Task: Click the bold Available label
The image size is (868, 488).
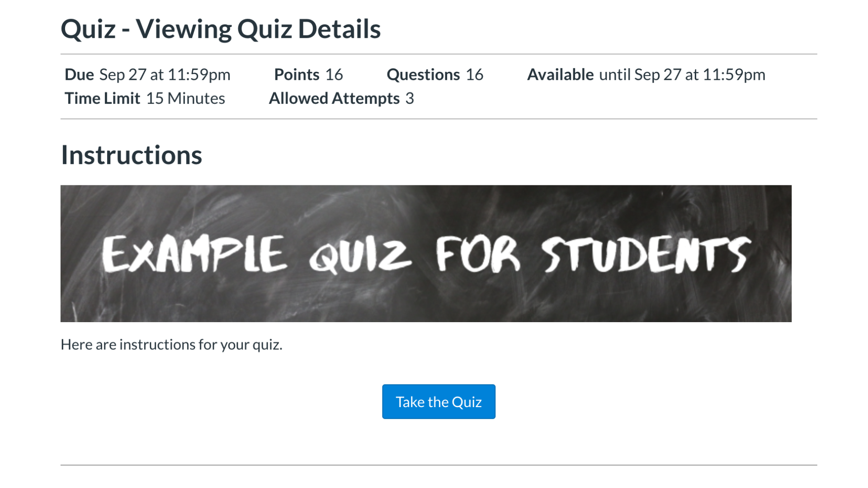Action: [x=560, y=75]
